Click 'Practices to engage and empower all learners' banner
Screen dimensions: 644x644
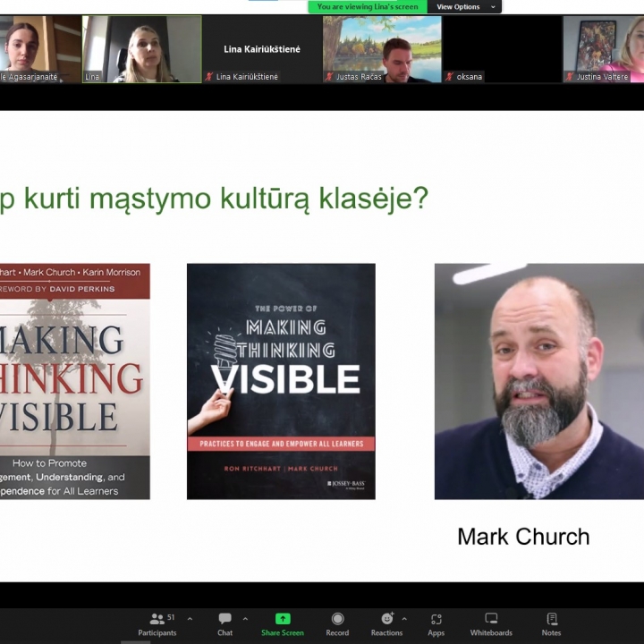282,444
